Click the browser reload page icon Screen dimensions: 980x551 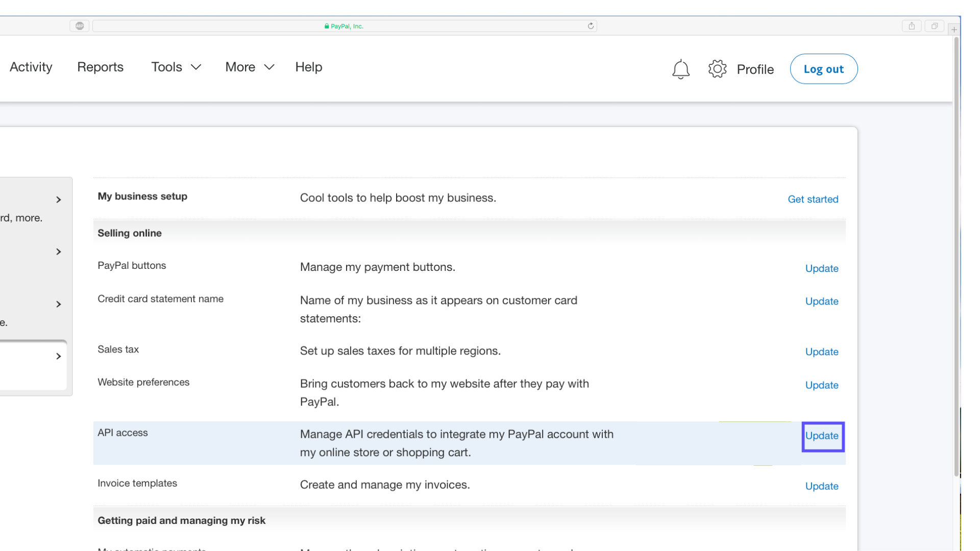591,26
